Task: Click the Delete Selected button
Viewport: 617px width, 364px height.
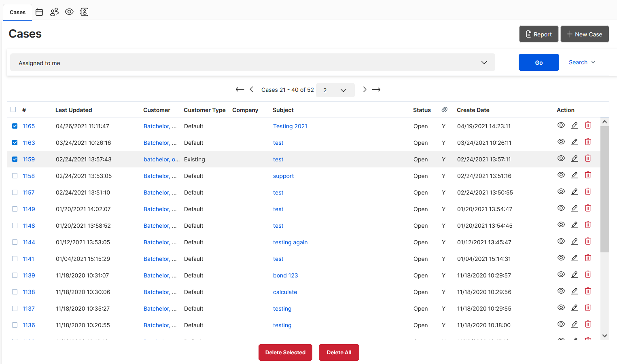Action: point(285,352)
